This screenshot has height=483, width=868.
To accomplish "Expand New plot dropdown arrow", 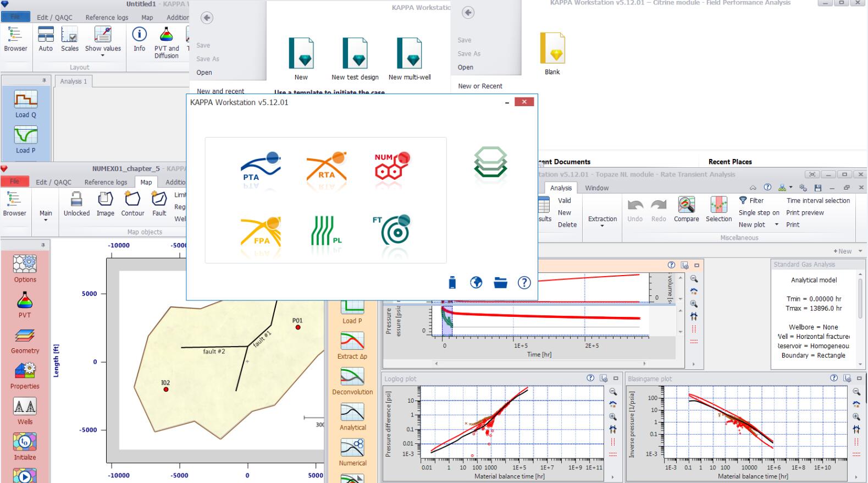I will pos(777,225).
